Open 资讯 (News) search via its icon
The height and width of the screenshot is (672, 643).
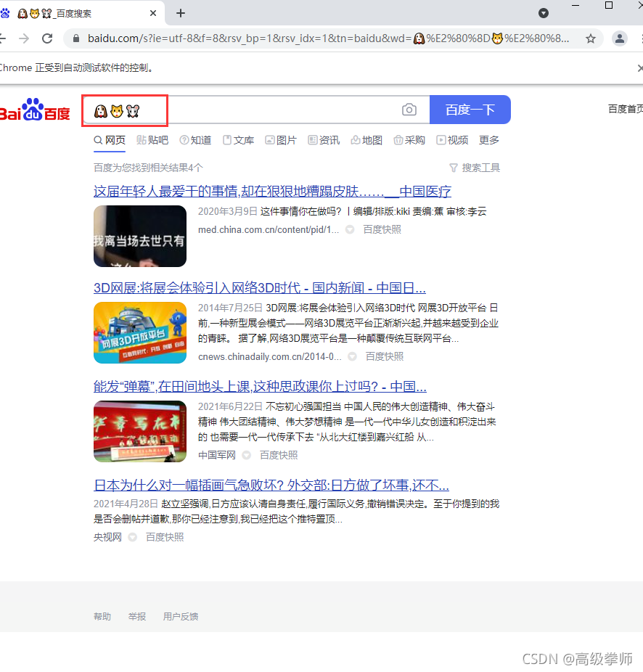(x=314, y=139)
